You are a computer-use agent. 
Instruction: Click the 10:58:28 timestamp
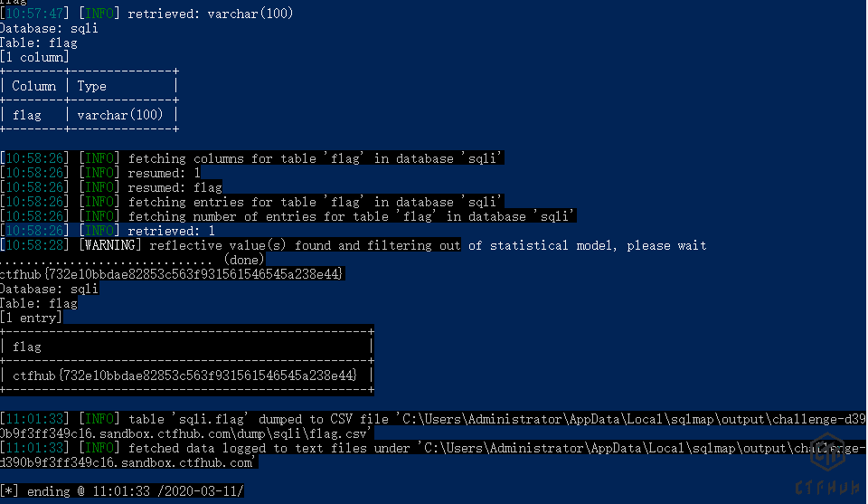[x=34, y=245]
